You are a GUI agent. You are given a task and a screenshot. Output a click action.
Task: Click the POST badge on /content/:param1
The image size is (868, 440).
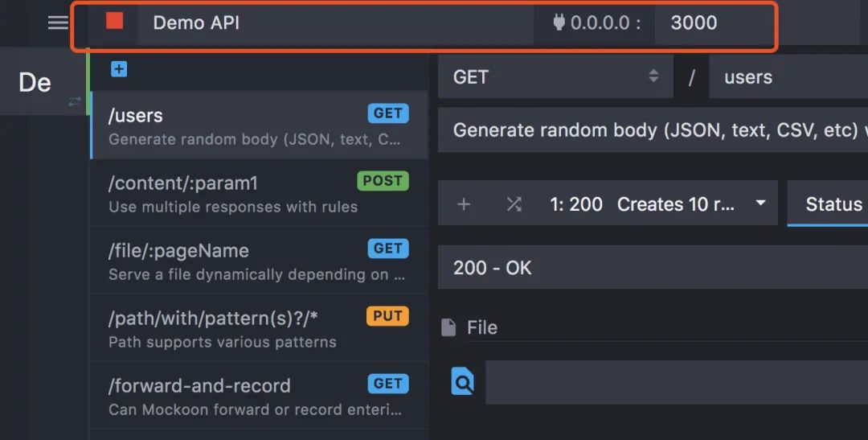pyautogui.click(x=383, y=181)
